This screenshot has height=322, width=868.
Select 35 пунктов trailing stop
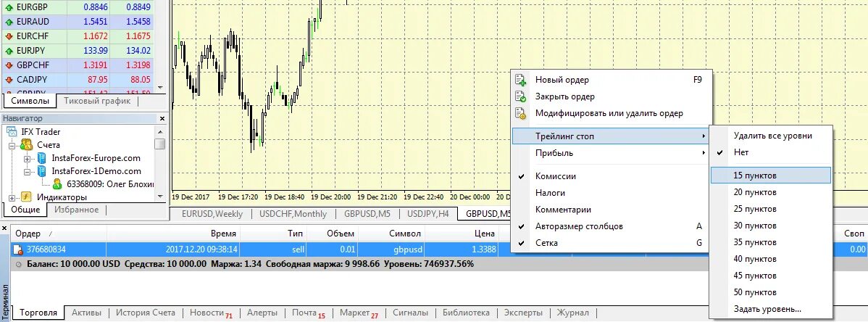click(771, 242)
